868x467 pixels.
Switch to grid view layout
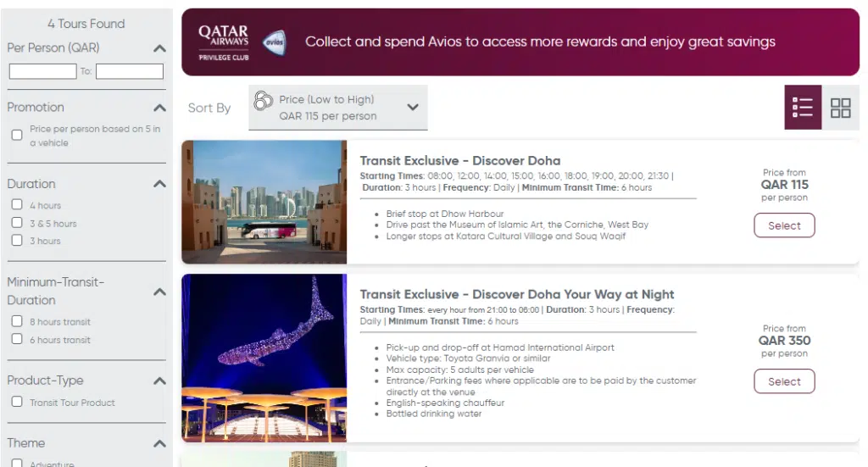[x=840, y=108]
